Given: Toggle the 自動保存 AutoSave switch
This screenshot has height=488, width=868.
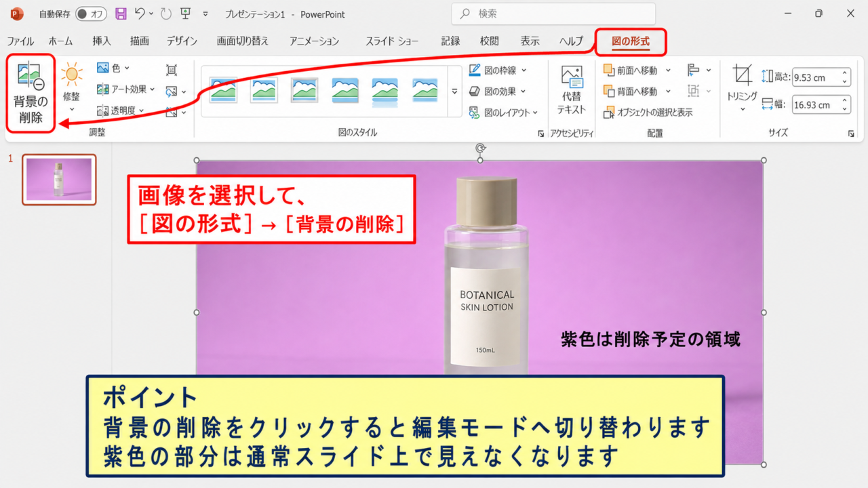Looking at the screenshot, I should coord(91,14).
